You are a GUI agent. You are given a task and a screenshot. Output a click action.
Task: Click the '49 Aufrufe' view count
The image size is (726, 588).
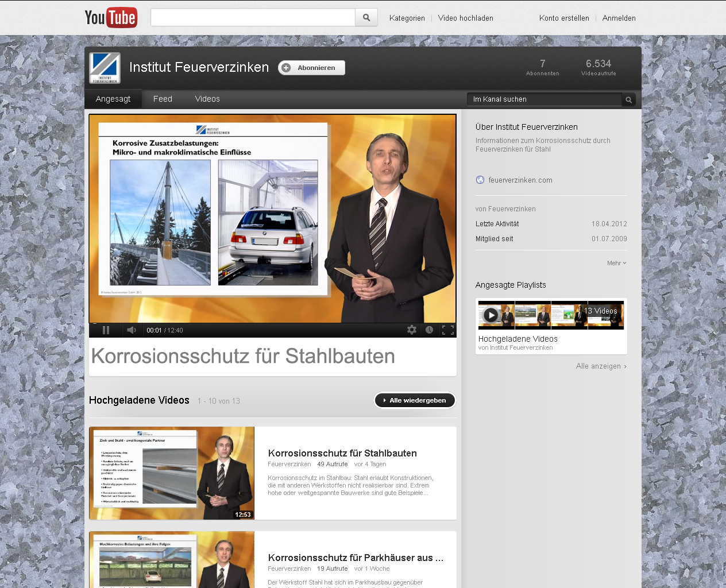point(333,464)
